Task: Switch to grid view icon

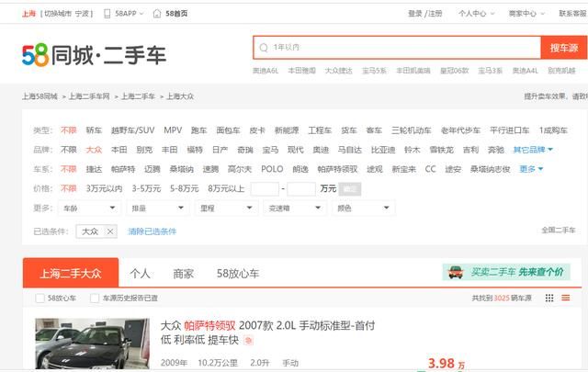Action: click(x=549, y=298)
